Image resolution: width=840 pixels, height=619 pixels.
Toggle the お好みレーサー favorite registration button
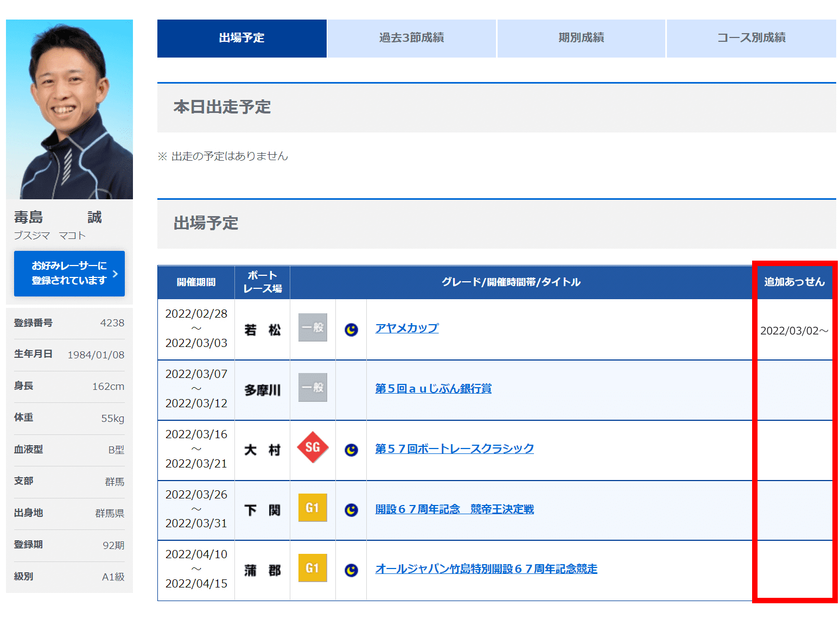(69, 274)
